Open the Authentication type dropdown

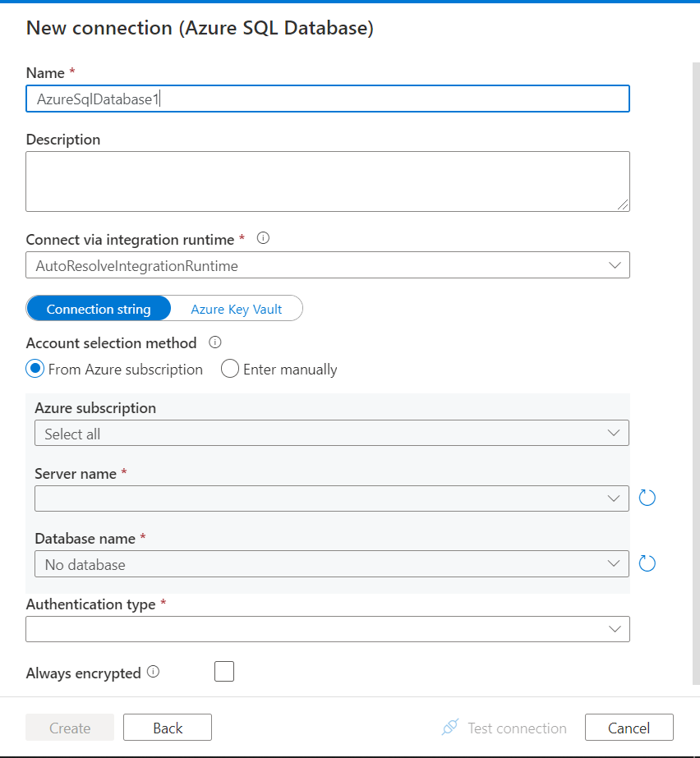coord(328,629)
